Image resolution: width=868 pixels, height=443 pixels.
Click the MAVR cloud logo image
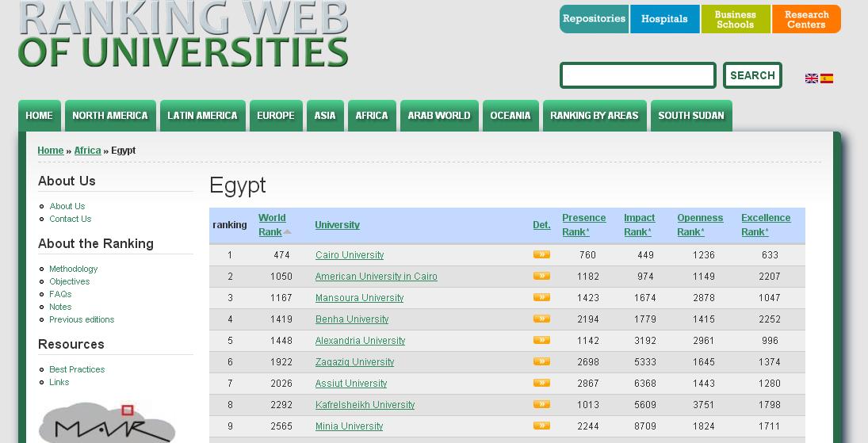(107, 423)
